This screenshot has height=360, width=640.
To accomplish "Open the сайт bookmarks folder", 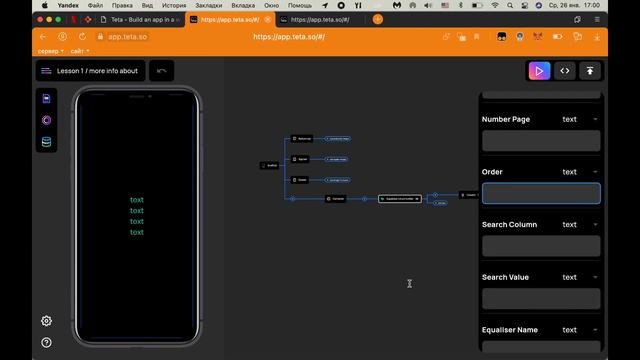I will (79, 51).
